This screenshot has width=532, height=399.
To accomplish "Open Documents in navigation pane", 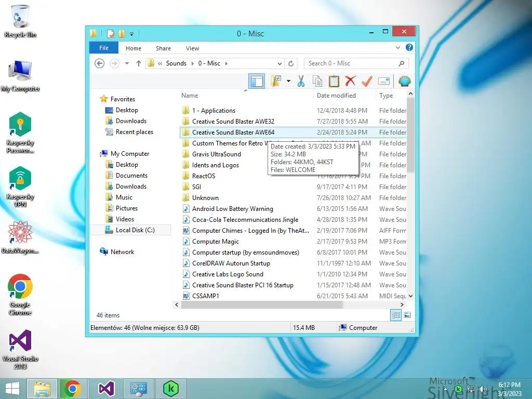I will point(131,176).
